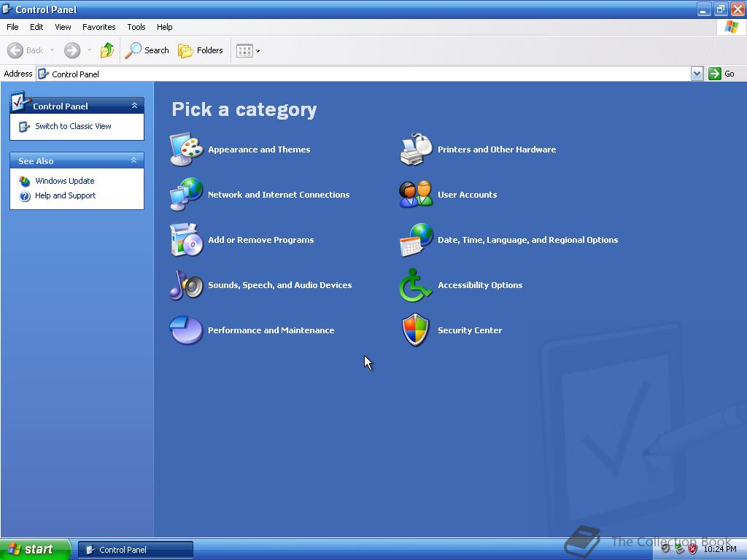The width and height of the screenshot is (747, 560).
Task: Open the Forward button history dropdown arrow
Action: [x=89, y=50]
